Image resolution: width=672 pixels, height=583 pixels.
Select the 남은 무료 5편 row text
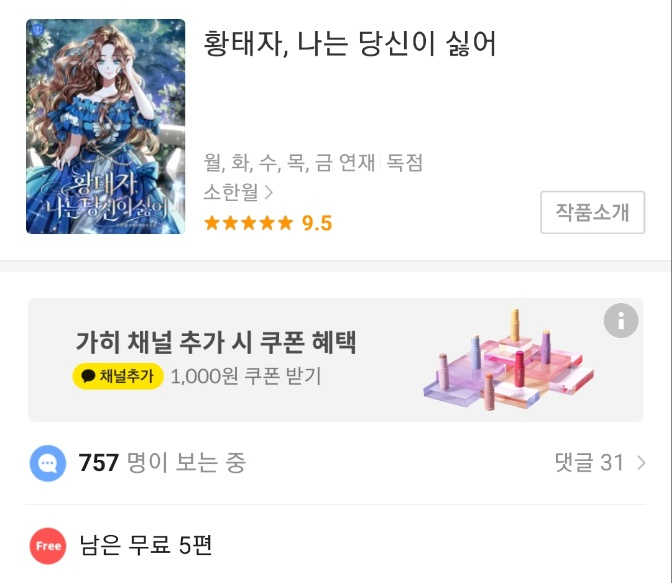146,546
